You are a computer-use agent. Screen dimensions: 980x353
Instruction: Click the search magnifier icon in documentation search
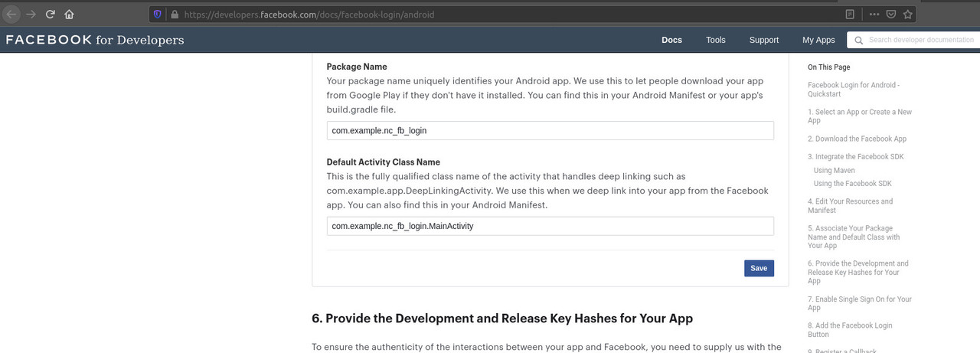(858, 40)
